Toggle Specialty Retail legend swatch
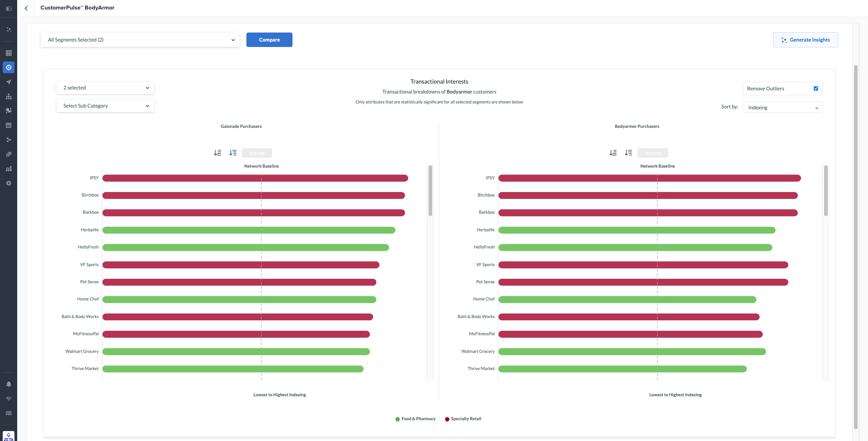 tap(447, 419)
